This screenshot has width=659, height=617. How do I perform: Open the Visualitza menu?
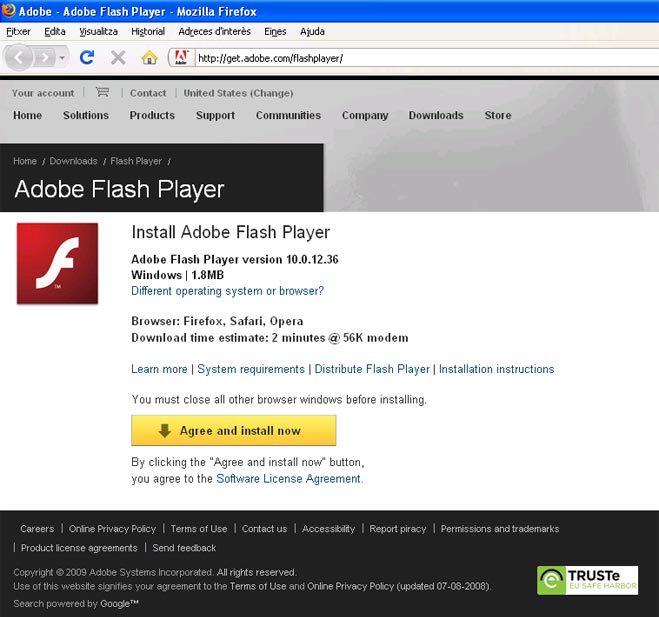coord(99,32)
